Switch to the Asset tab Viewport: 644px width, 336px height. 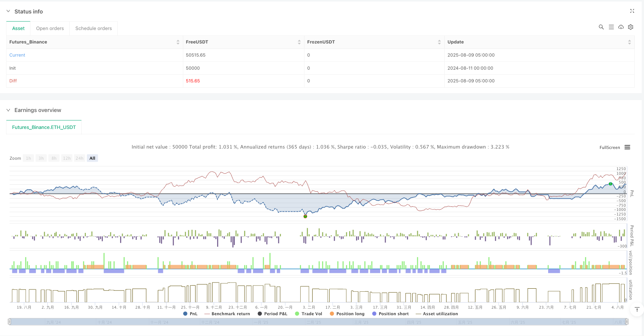[18, 28]
